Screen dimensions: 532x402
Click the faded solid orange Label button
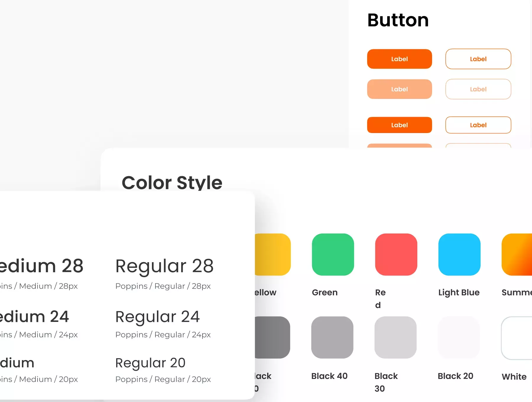tap(399, 89)
